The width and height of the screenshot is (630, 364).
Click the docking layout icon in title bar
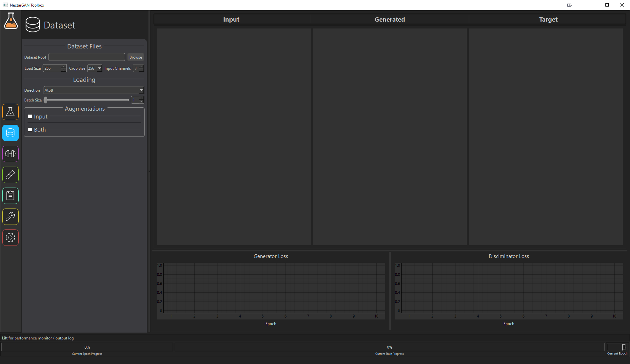pos(570,5)
